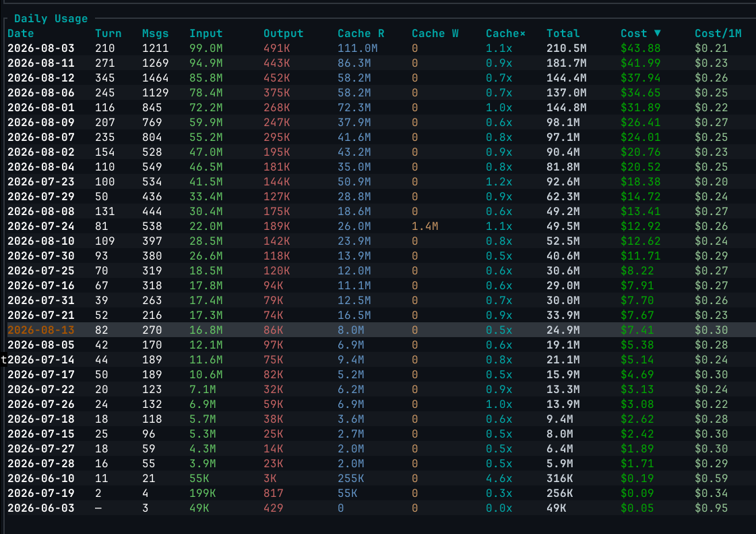Click the 4.6x cache ratio value

click(499, 479)
